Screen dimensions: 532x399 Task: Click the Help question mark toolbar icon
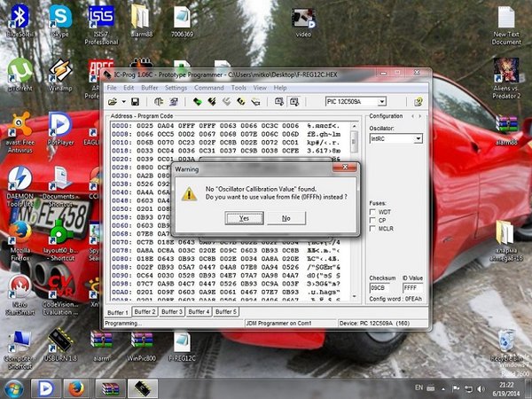coord(419,101)
